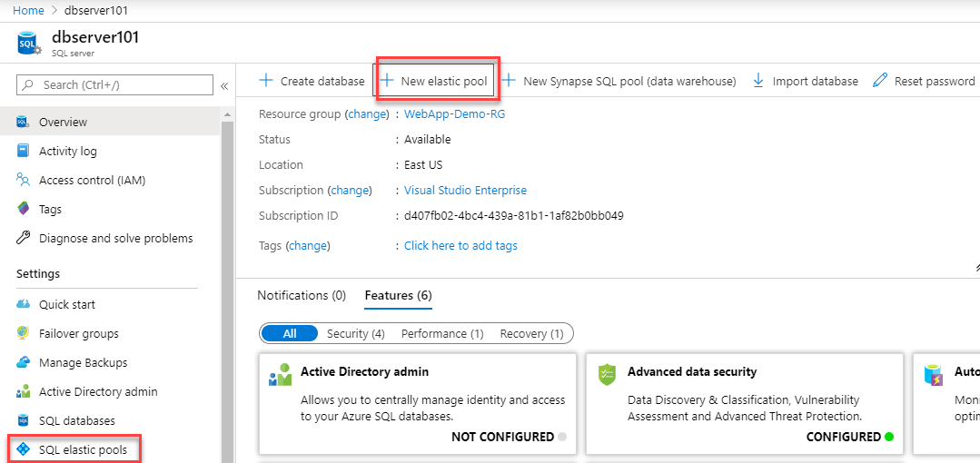Viewport: 980px width, 463px height.
Task: Click the Import database download arrow icon
Action: tap(758, 81)
